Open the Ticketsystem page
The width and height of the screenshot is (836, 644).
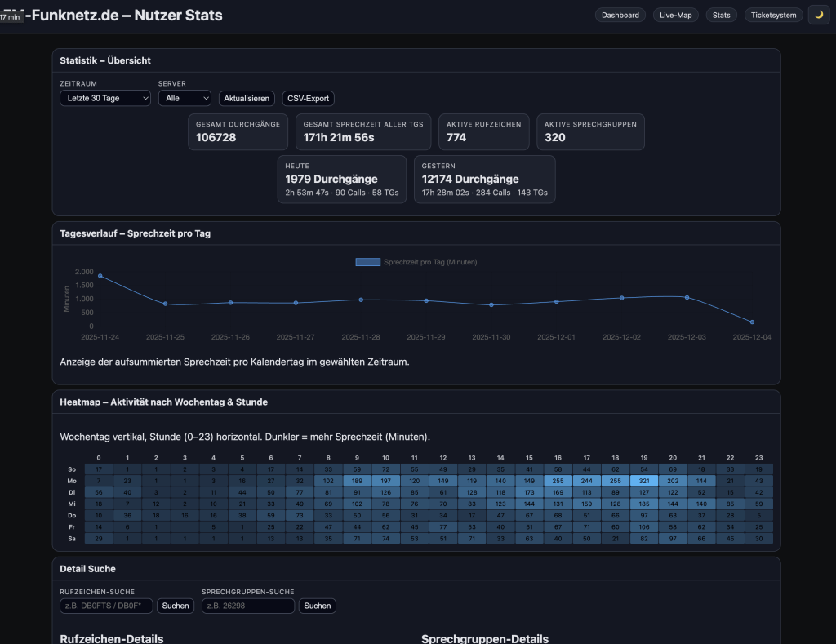point(773,15)
